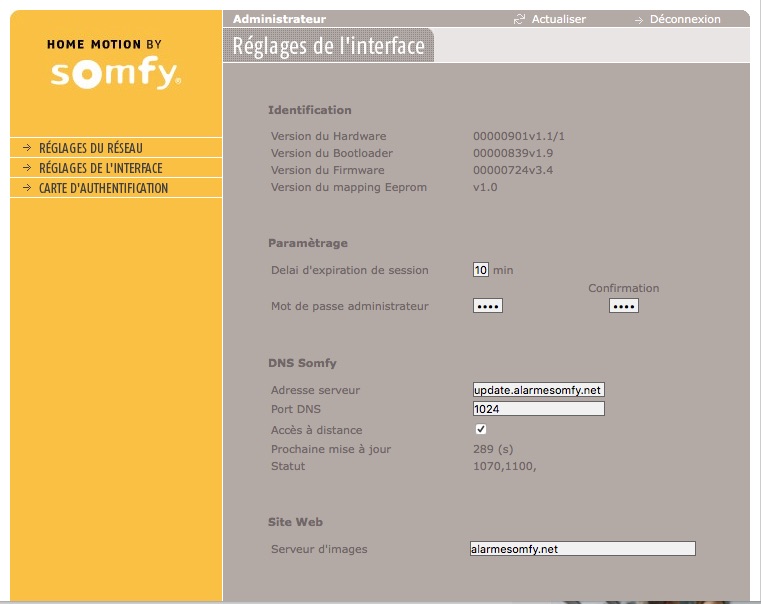Click the Accès à distance label
This screenshot has height=604, width=761.
pos(316,430)
